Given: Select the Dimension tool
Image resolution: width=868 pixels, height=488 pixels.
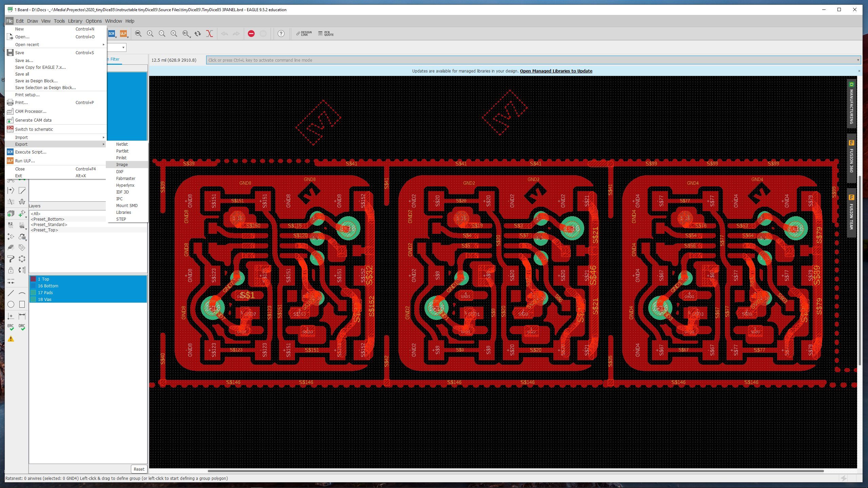Looking at the screenshot, I should click(22, 316).
